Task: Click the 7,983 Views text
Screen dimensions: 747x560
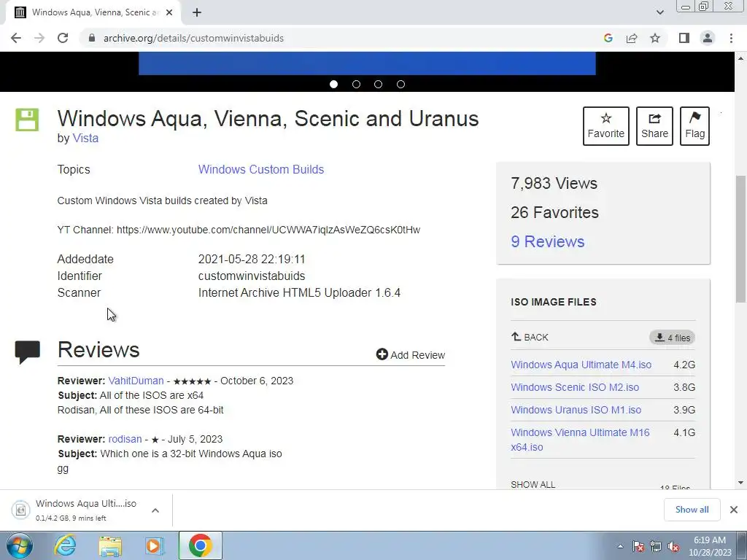Action: click(x=554, y=183)
